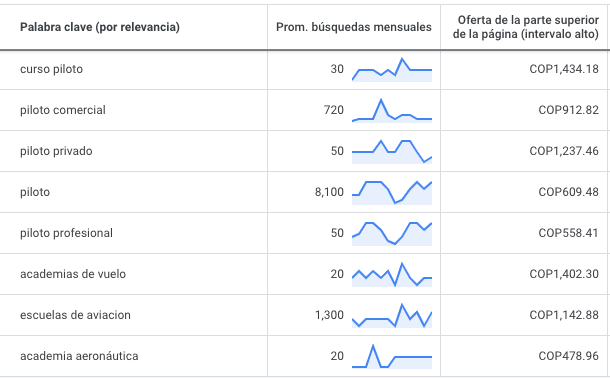Sort by 'Oferta de la parte superior' header
The width and height of the screenshot is (610, 378).
coord(526,27)
